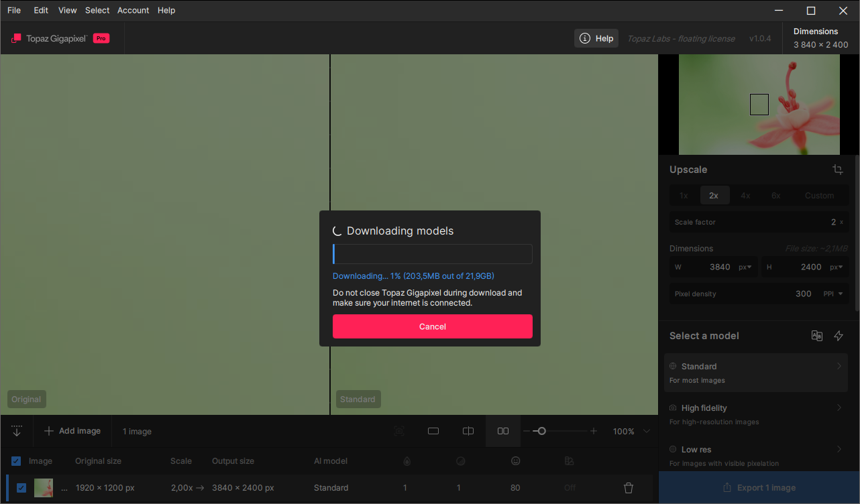Image resolution: width=860 pixels, height=504 pixels.
Task: Open the width unit px dropdown
Action: (x=744, y=267)
